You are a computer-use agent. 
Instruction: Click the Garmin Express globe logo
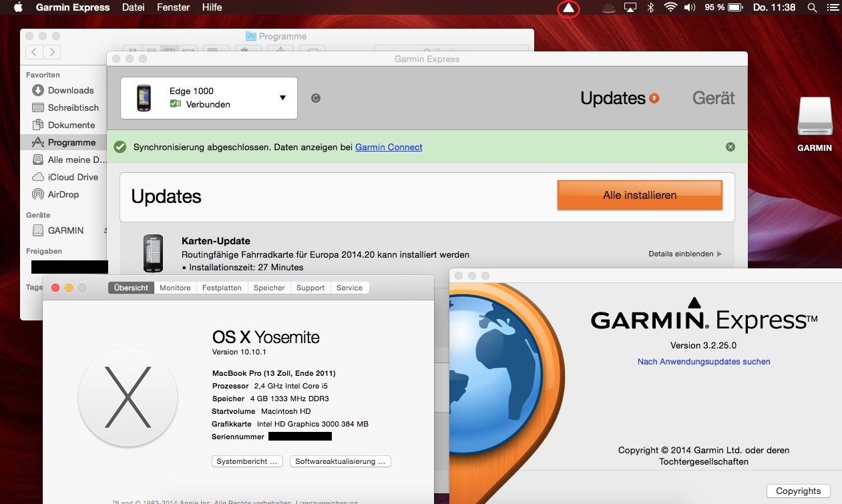pos(507,394)
